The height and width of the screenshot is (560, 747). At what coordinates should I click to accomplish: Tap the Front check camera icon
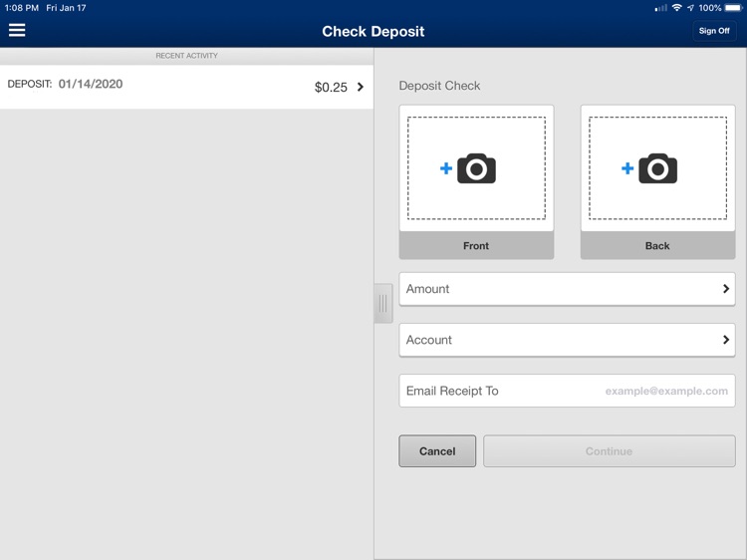click(476, 168)
